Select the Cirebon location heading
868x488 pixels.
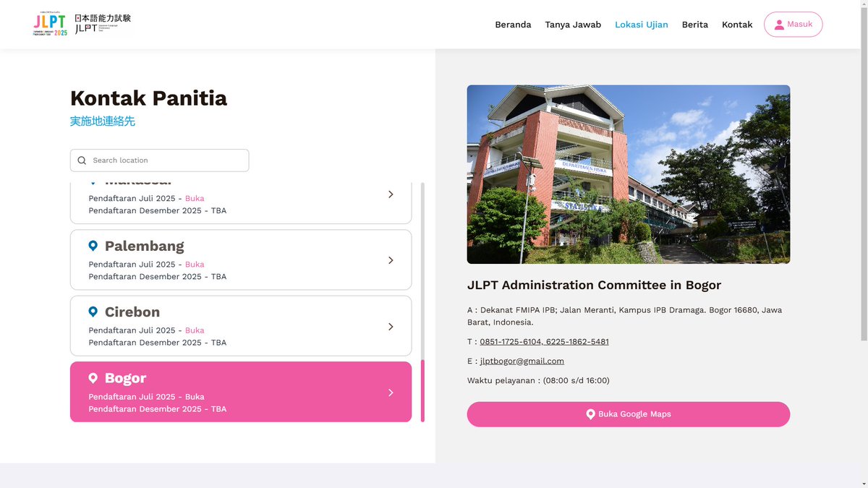tap(132, 312)
